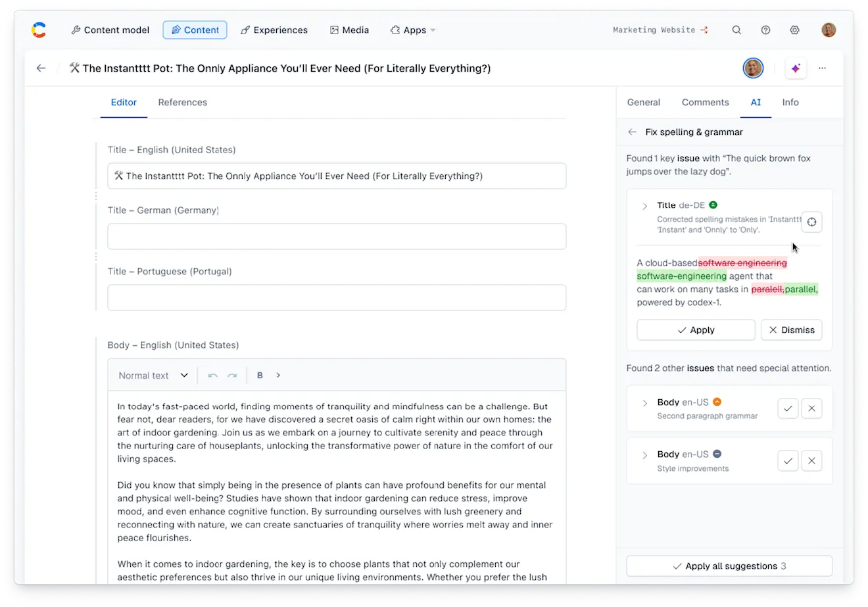Open search with the magnifier icon

736,30
